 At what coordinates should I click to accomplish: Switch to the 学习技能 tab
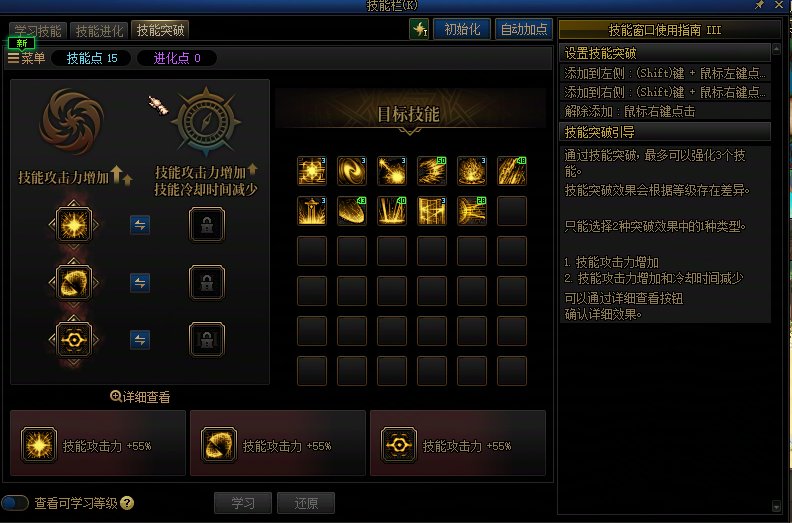(38, 31)
